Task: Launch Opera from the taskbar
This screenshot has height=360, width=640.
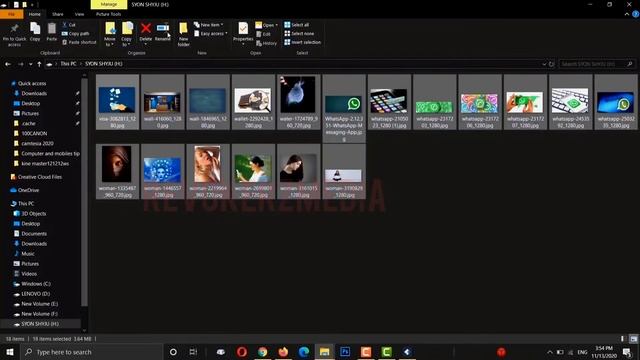Action: (x=242, y=352)
